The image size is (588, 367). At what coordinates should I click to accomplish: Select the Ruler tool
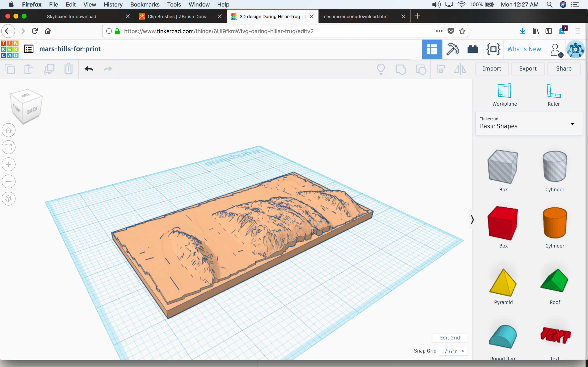[553, 95]
